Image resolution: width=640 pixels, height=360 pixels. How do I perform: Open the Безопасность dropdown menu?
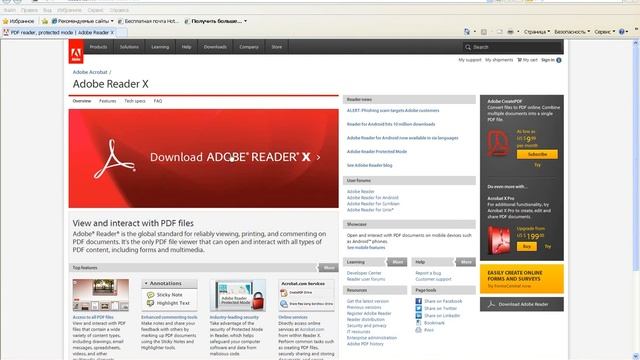[572, 32]
